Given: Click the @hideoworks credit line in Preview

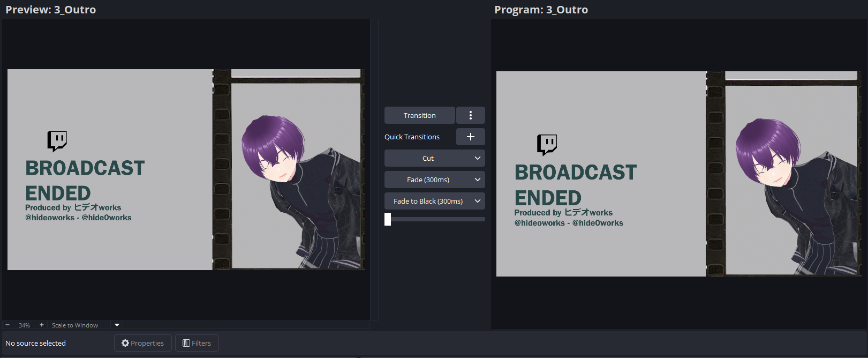Looking at the screenshot, I should click(x=78, y=218).
